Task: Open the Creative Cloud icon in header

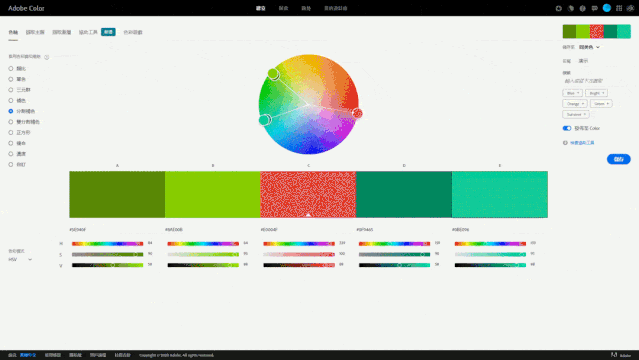Action: [630, 8]
